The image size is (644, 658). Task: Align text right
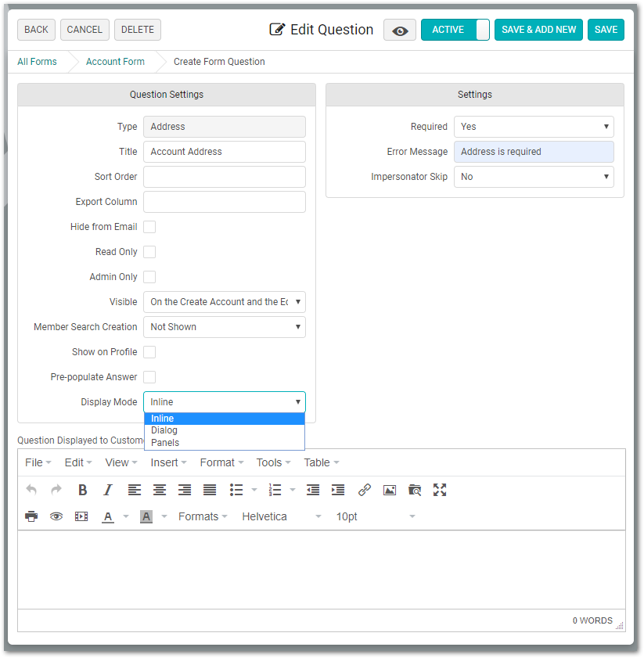coord(185,490)
